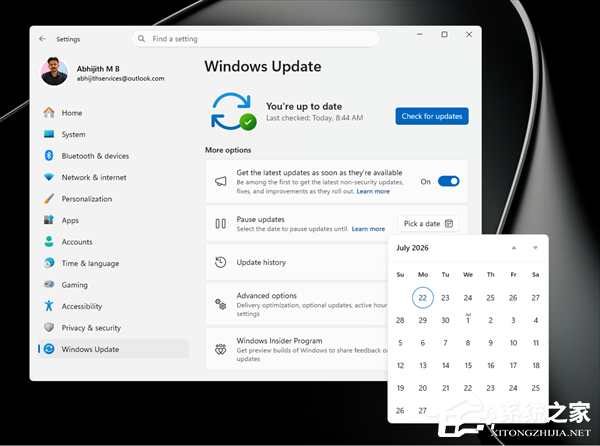
Task: Open Update history
Action: pyautogui.click(x=297, y=262)
